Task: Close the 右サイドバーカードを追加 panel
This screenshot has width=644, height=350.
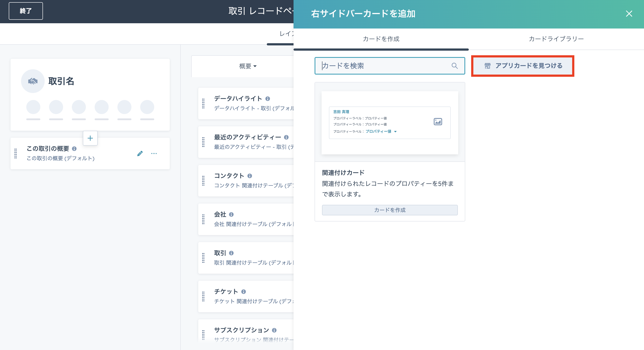Action: (629, 14)
